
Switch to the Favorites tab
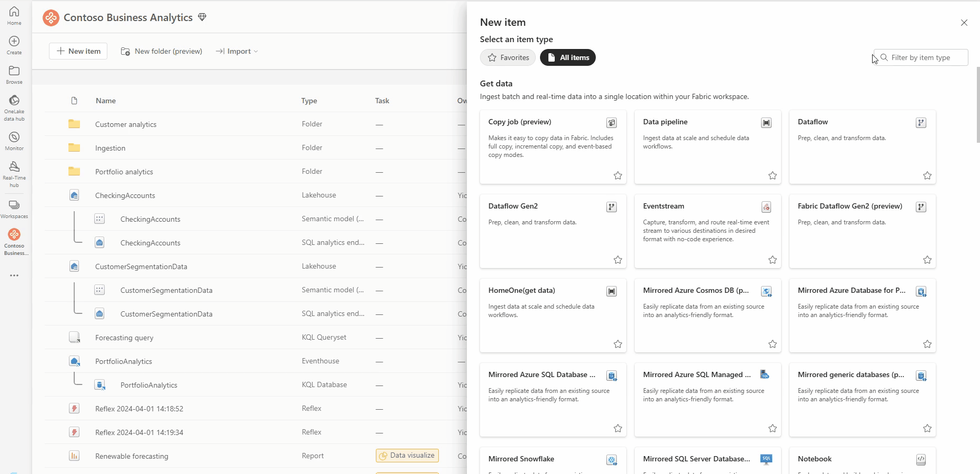[507, 57]
